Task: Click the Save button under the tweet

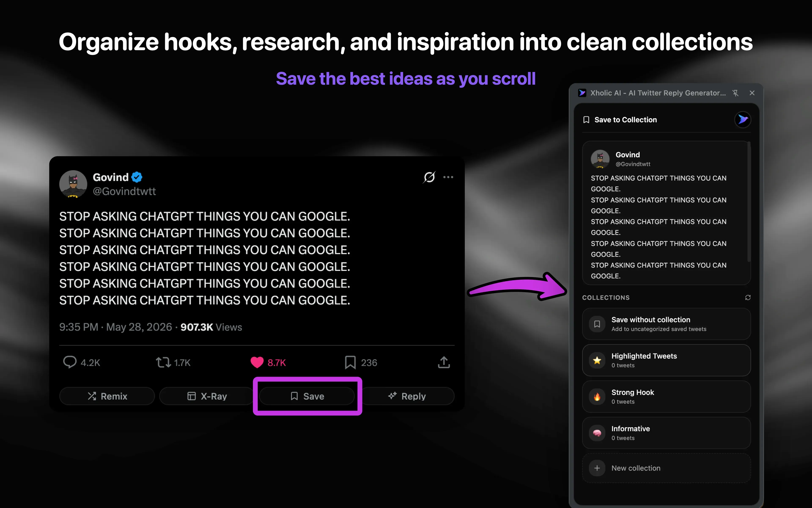Action: pyautogui.click(x=307, y=396)
